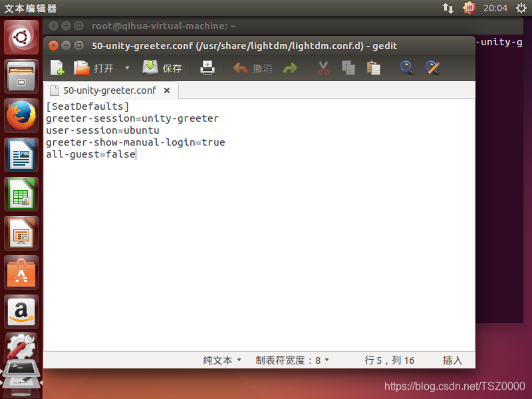Toggle the 插入 insert mode indicator
This screenshot has height=399, width=532.
[452, 360]
